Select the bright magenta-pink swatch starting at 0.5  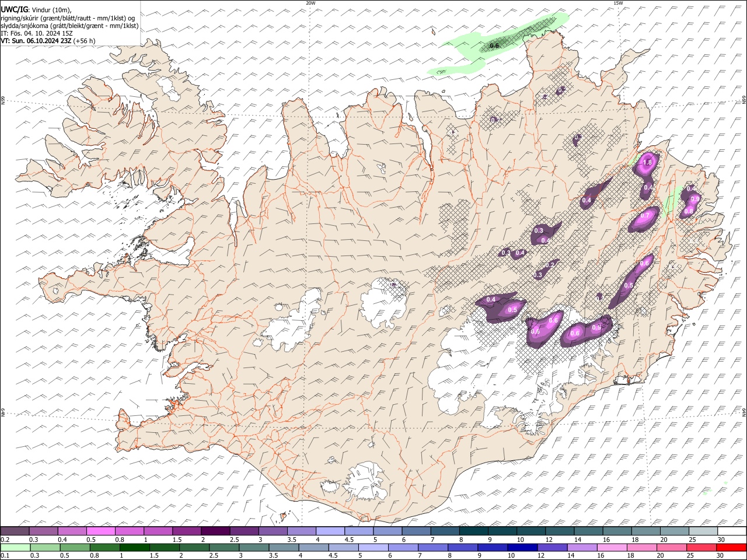pos(100,531)
